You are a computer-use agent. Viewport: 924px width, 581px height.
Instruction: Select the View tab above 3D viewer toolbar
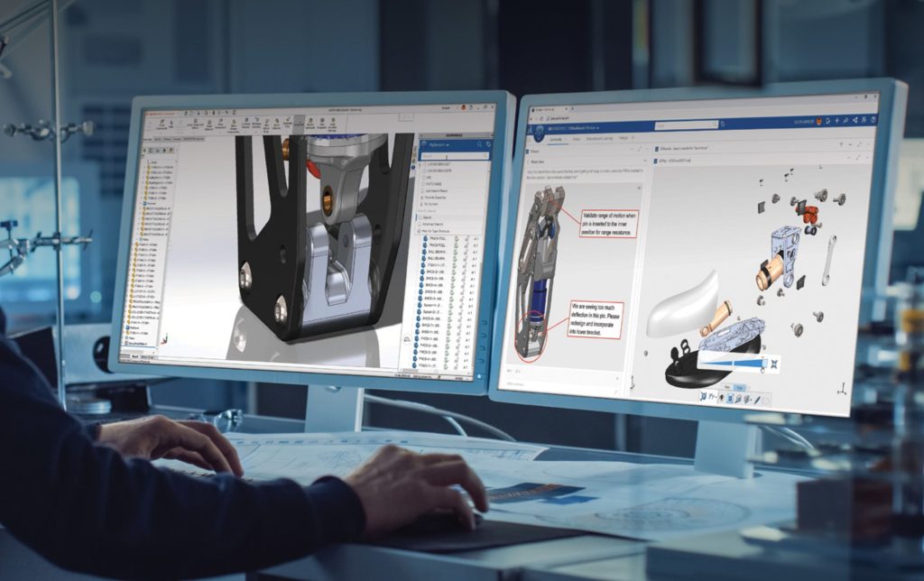pos(727,387)
